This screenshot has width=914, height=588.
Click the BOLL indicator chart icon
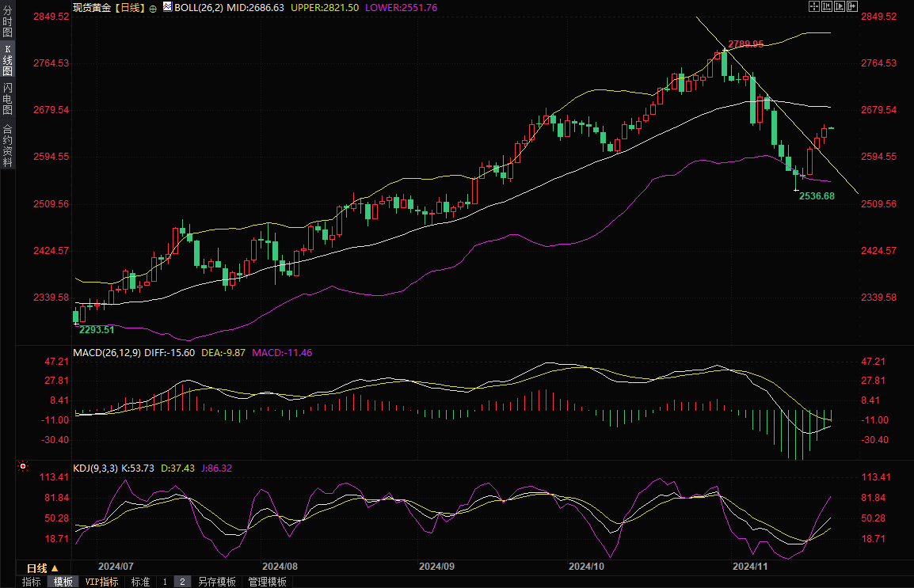167,6
